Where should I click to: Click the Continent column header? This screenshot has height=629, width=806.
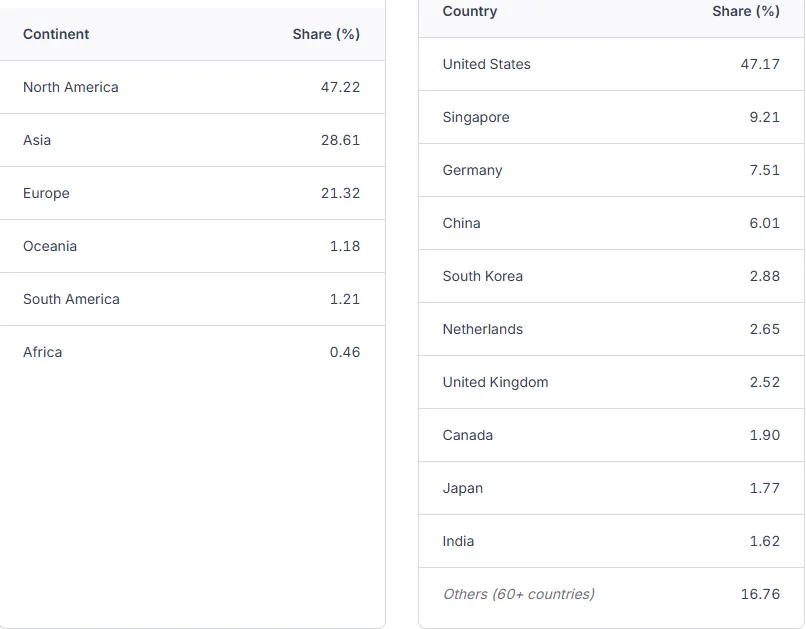point(56,34)
